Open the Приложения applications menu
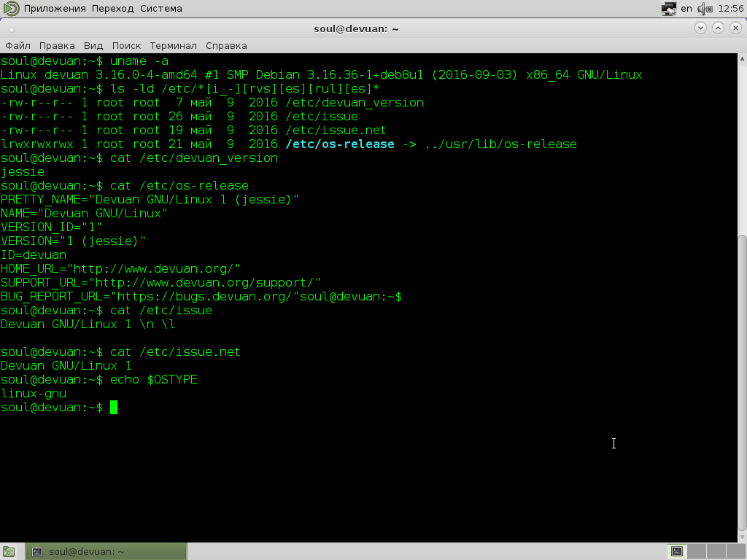The width and height of the screenshot is (747, 560). 55,9
